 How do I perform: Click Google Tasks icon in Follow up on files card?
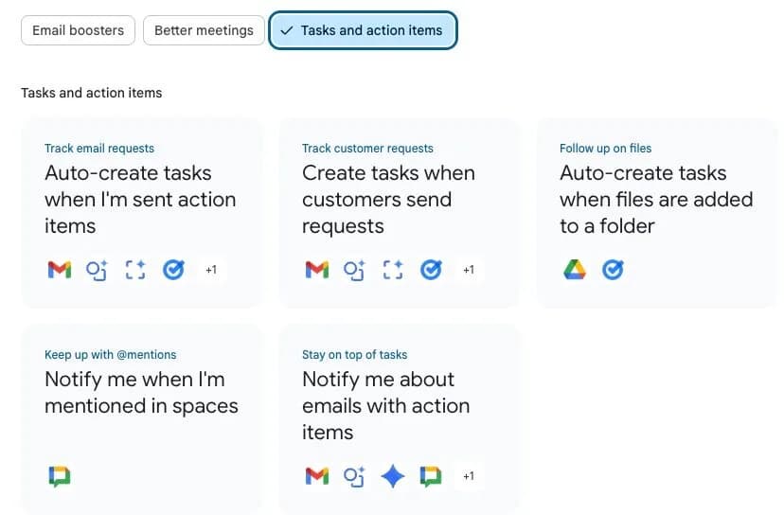pyautogui.click(x=613, y=270)
